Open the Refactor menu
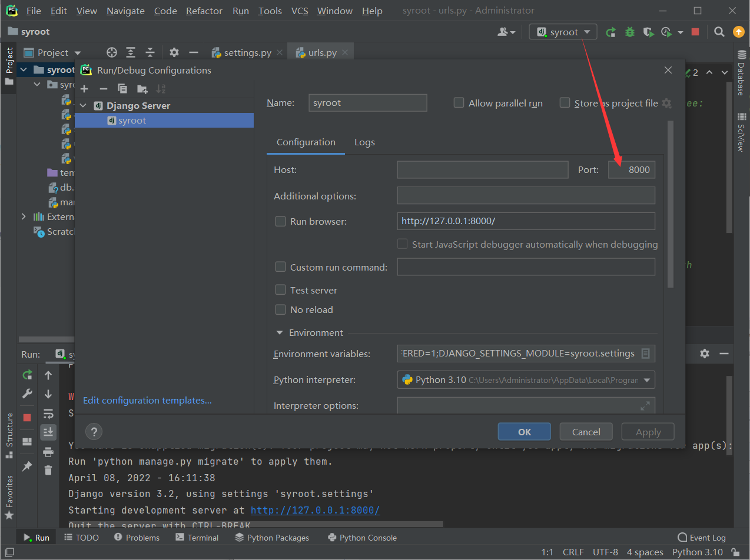 click(x=204, y=11)
